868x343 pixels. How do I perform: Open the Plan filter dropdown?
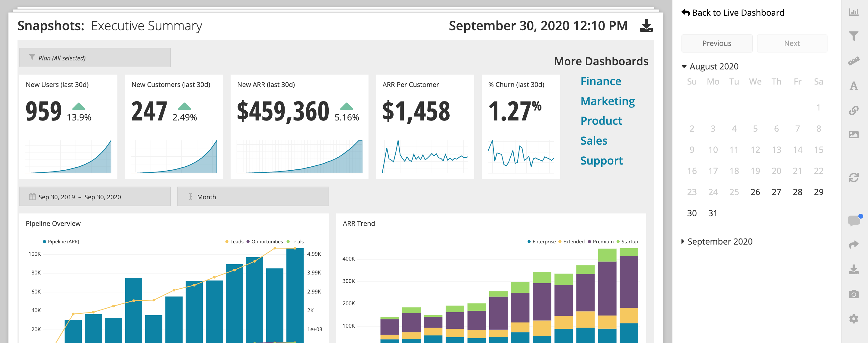pyautogui.click(x=94, y=58)
